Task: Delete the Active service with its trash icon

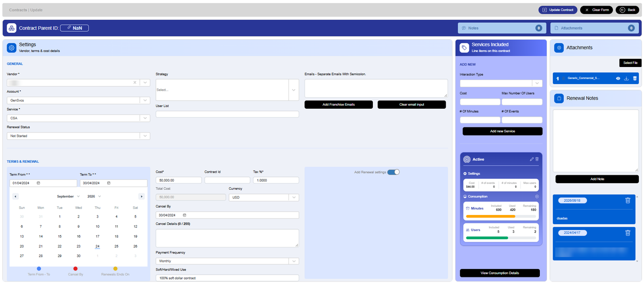Action: pos(537,159)
